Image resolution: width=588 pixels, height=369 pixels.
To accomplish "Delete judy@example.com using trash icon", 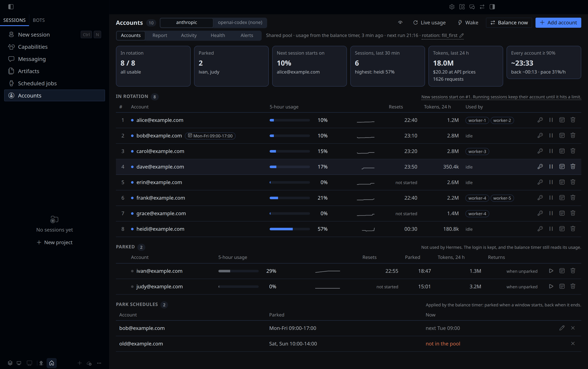I will (573, 286).
